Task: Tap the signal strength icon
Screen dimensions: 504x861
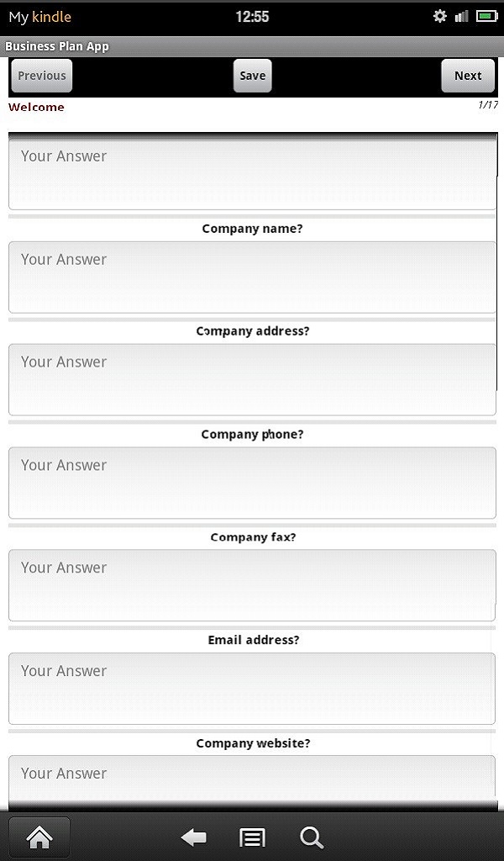Action: [461, 16]
